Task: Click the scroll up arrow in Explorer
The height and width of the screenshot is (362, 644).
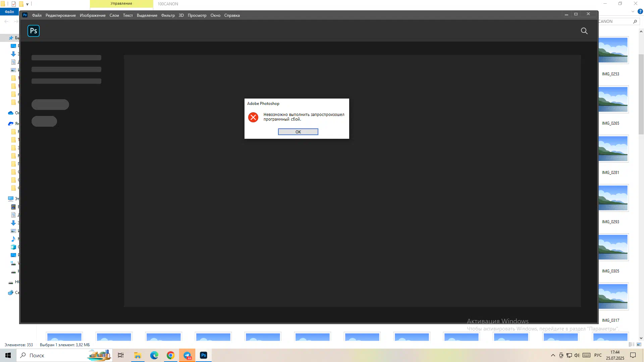Action: click(641, 32)
